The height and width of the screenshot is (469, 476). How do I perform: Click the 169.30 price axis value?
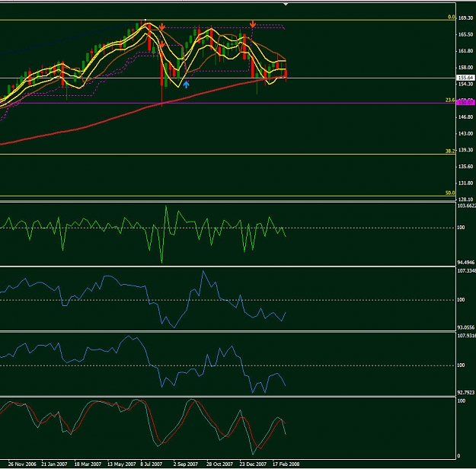[x=465, y=18]
